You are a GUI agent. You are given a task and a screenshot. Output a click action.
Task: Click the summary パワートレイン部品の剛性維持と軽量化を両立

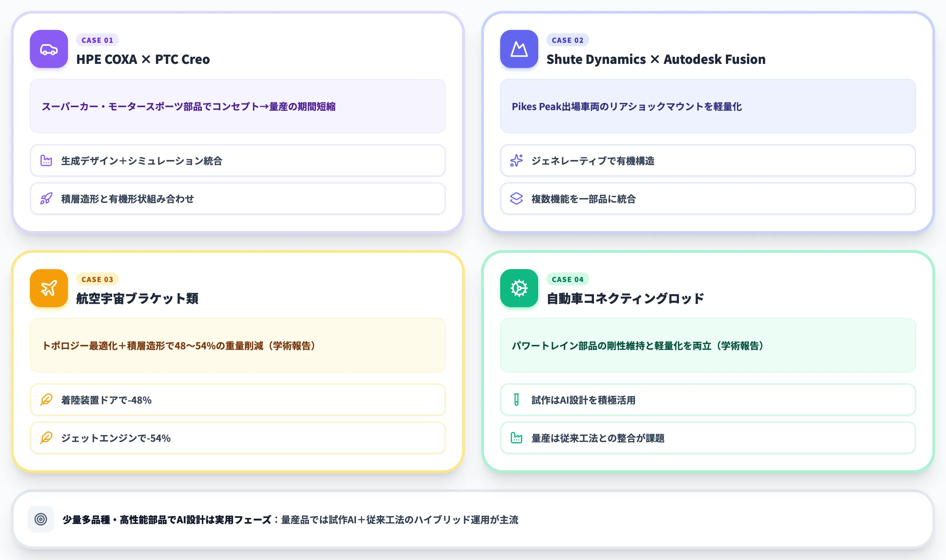click(x=612, y=346)
